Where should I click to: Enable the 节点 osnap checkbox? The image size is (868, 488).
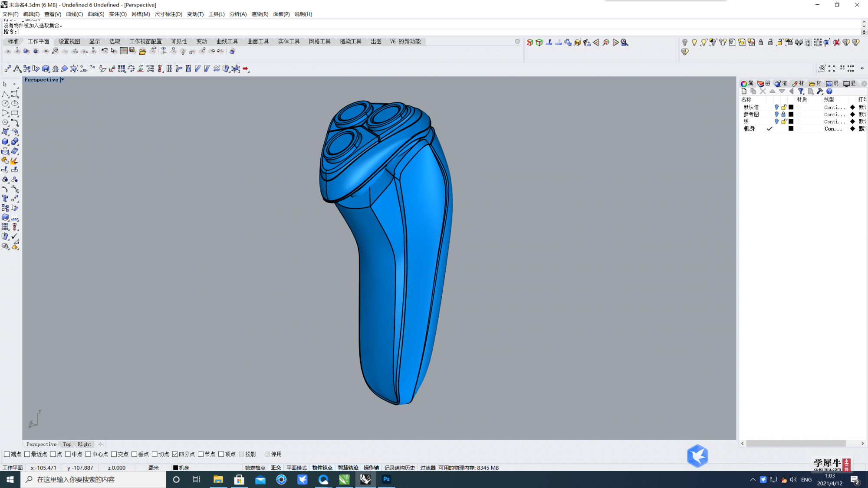pyautogui.click(x=201, y=454)
